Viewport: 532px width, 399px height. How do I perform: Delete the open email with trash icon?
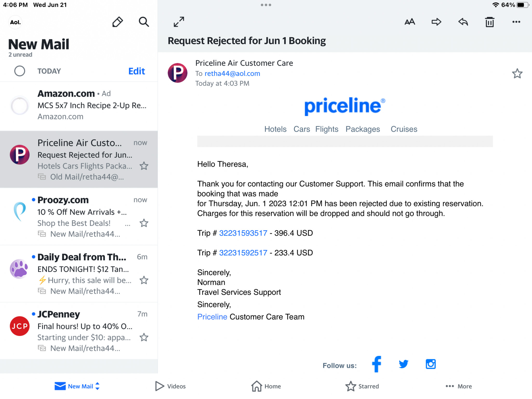(490, 22)
